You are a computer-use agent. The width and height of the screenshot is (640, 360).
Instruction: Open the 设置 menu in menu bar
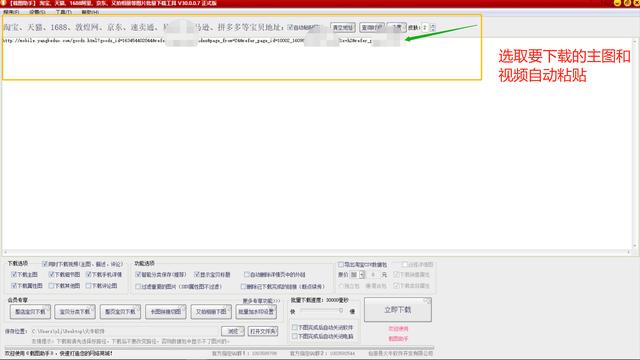[x=37, y=12]
